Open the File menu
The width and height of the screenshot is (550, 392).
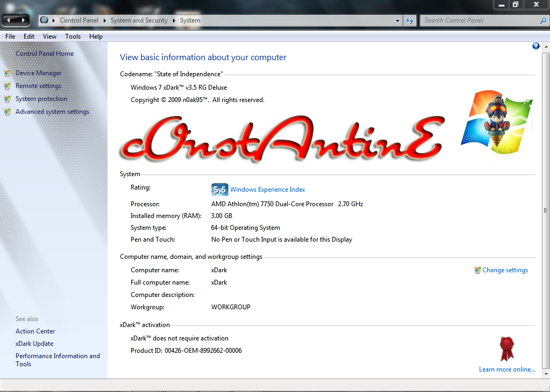(10, 37)
